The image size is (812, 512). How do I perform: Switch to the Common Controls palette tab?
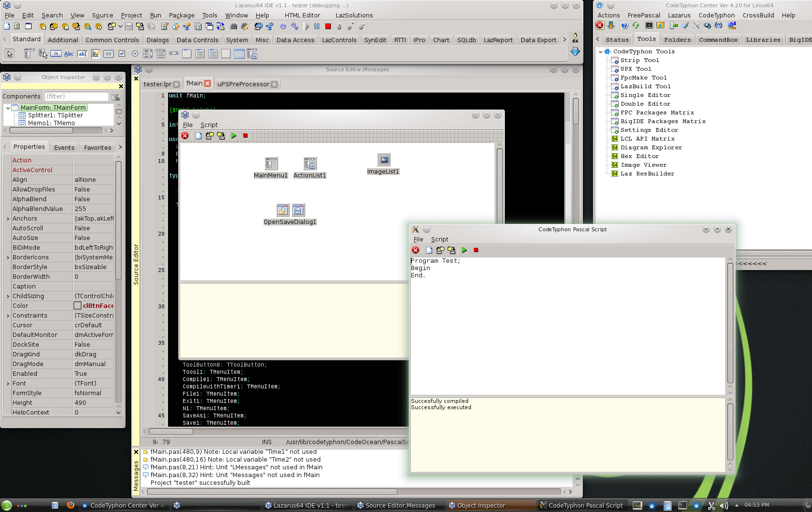pyautogui.click(x=112, y=40)
